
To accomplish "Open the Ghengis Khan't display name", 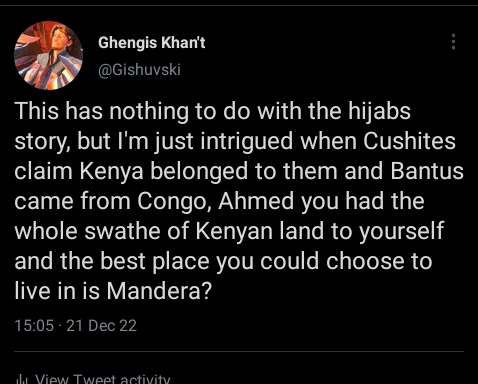I will pos(152,42).
